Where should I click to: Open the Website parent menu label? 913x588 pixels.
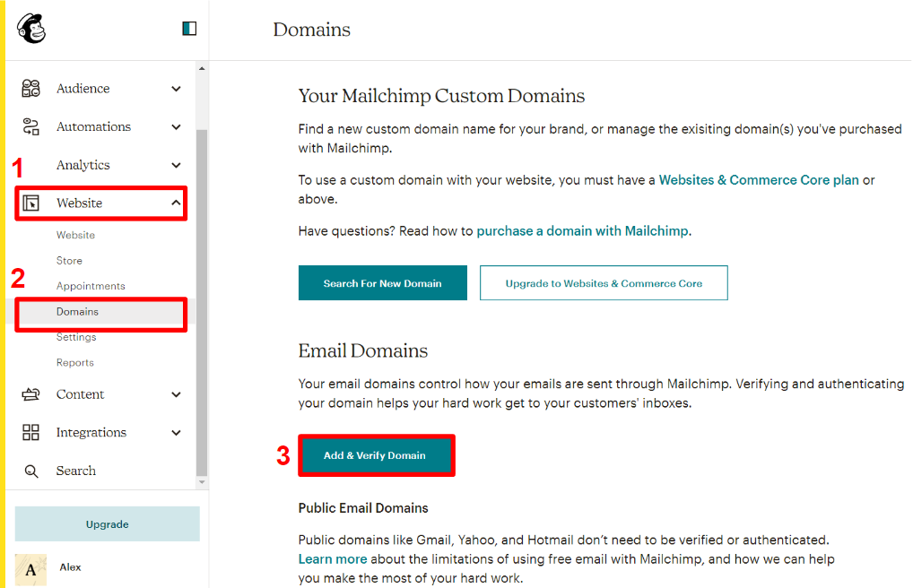pyautogui.click(x=79, y=203)
